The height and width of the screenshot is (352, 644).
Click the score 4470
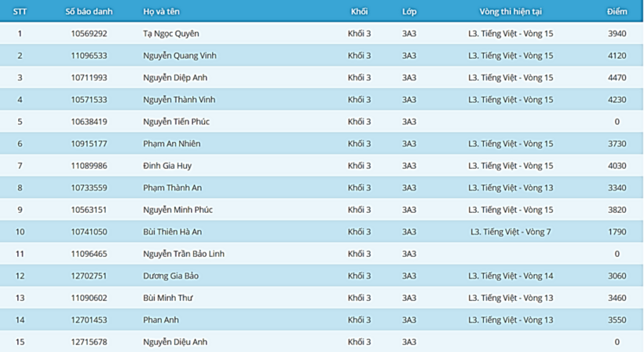pos(617,78)
